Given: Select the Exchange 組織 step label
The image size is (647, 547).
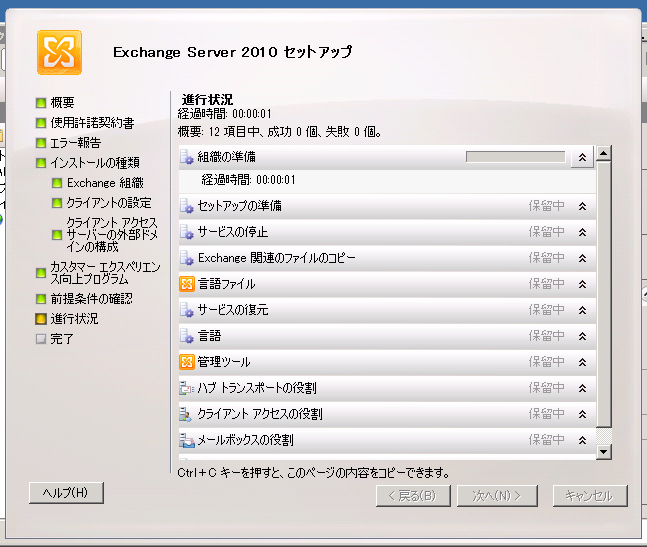Looking at the screenshot, I should (x=105, y=183).
